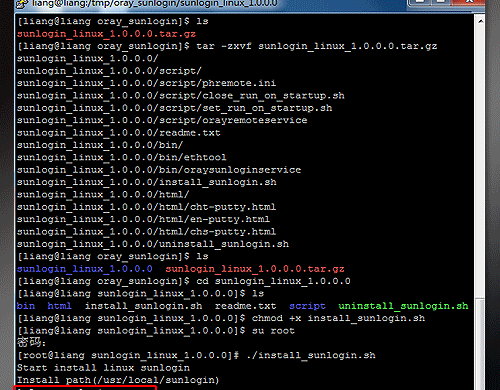Click the terminal scrollbar up arrow
This screenshot has width=500, height=390.
(480, 21)
